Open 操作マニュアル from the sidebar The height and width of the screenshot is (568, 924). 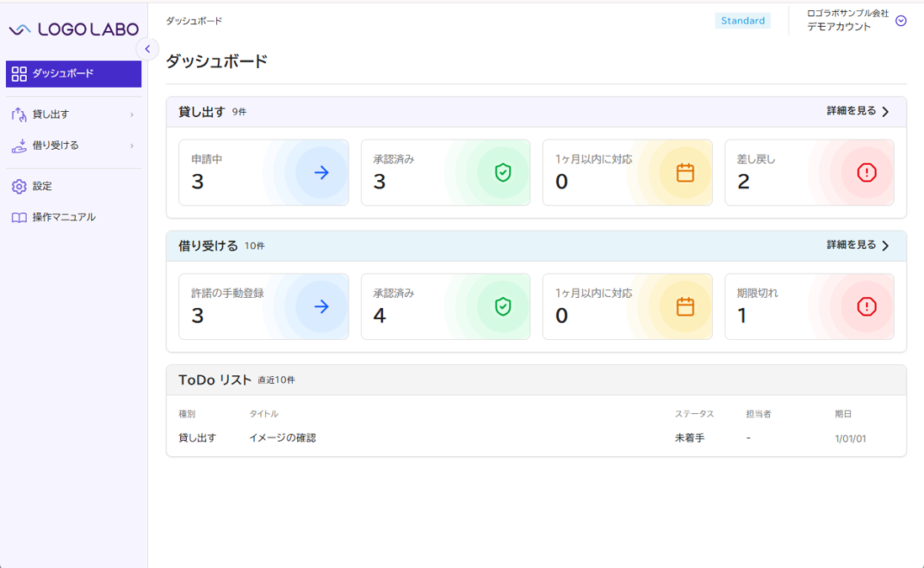pos(74,217)
